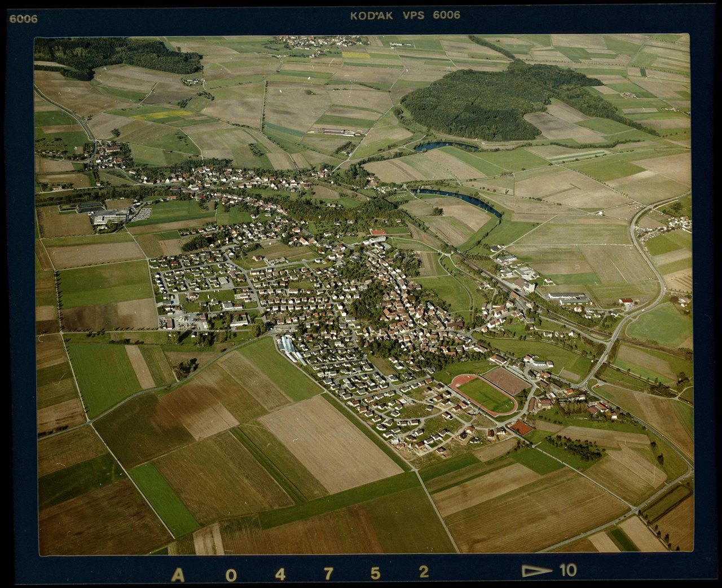Click the letter "A" in the frame code

coord(178,574)
